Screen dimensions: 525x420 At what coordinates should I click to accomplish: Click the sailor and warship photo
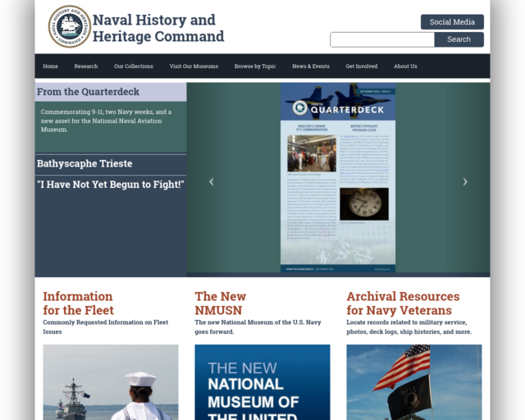(111, 382)
